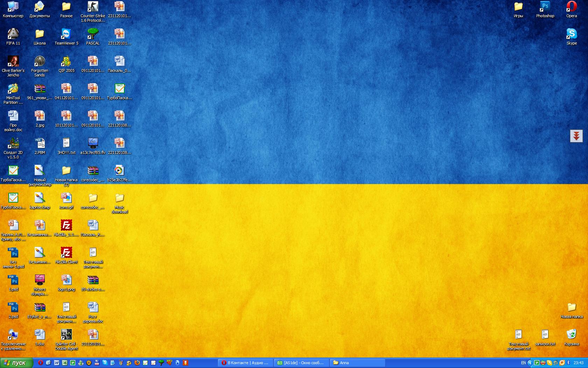The image size is (588, 368).
Task: Select the TeamViewer 5 desktop icon
Action: pyautogui.click(x=66, y=34)
